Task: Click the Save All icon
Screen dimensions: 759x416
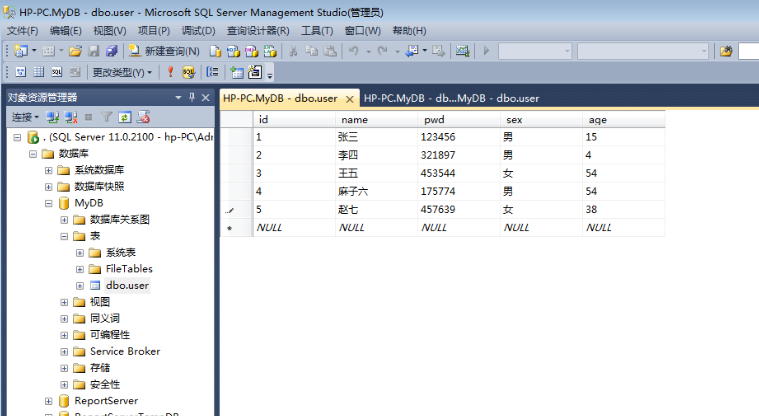Action: (x=112, y=51)
